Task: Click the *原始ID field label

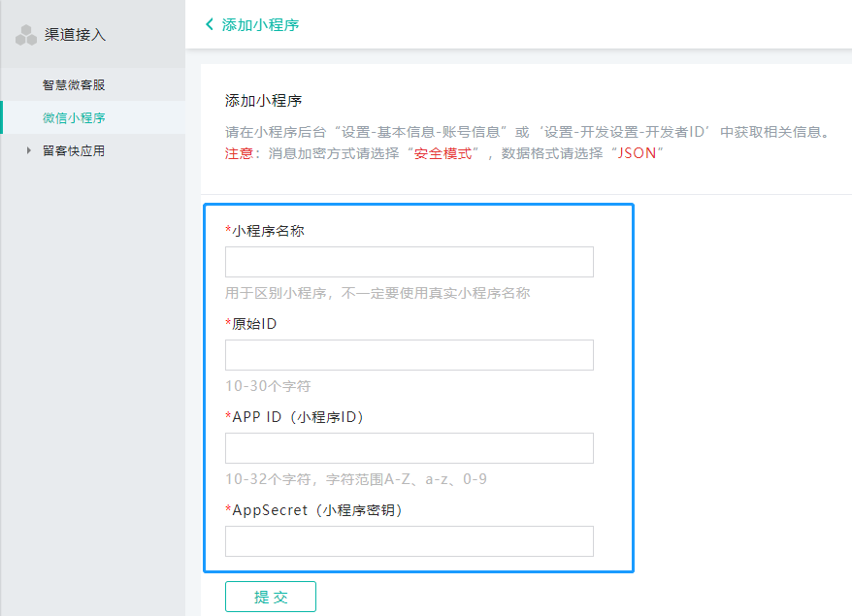Action: click(x=251, y=324)
